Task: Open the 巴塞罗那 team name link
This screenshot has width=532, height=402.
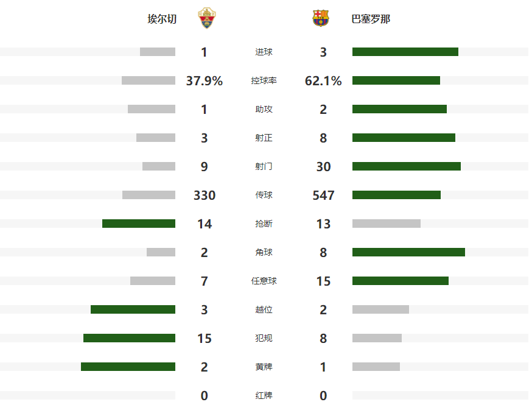Action: click(371, 19)
